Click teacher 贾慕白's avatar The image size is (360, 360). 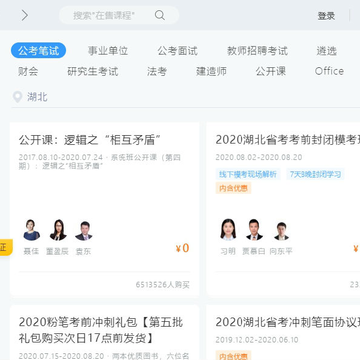254,230
